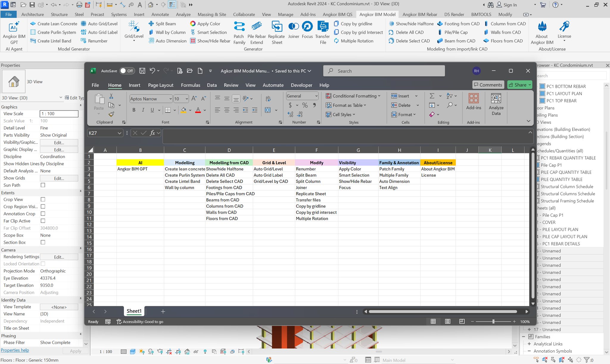The width and height of the screenshot is (610, 364).
Task: Click the Focus tool icon
Action: coord(307,27)
